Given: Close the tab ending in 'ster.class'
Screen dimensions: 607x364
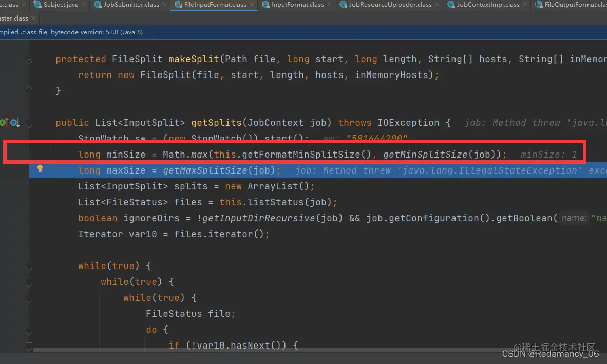Looking at the screenshot, I should (x=33, y=18).
